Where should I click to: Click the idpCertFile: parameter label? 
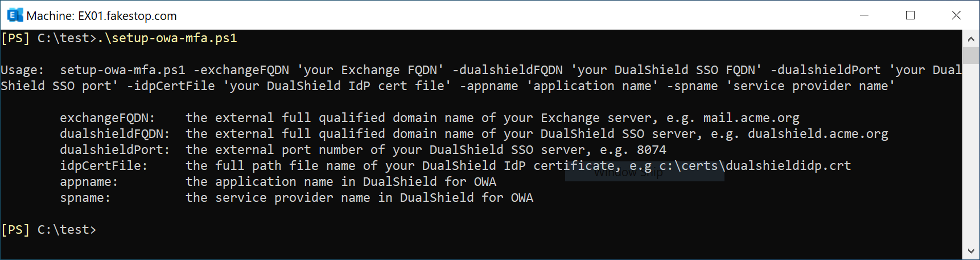[104, 166]
